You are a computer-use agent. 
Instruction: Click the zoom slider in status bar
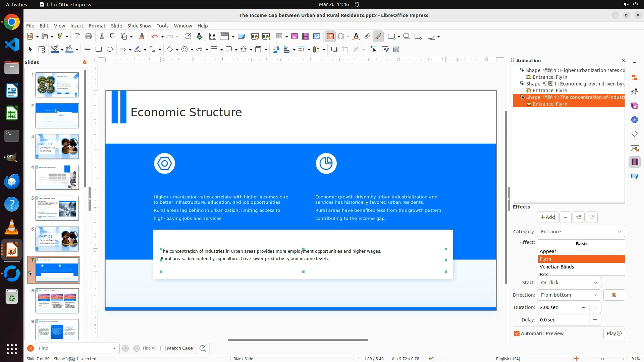(602, 359)
